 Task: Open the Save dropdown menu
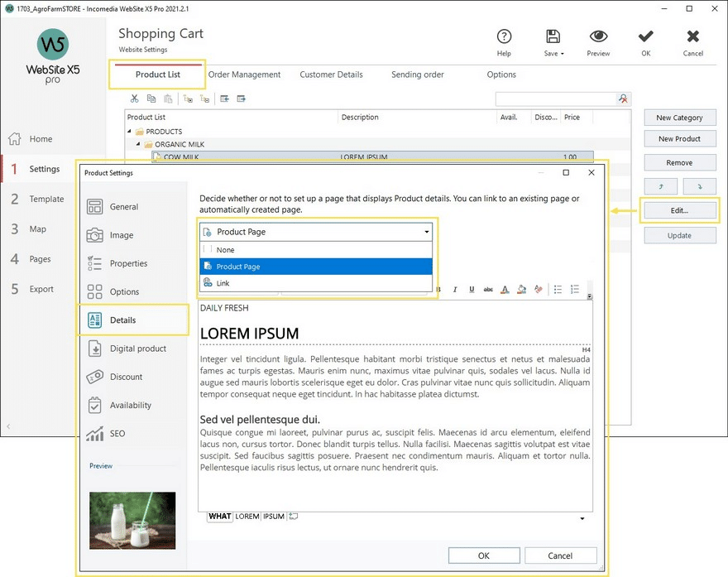click(x=553, y=41)
